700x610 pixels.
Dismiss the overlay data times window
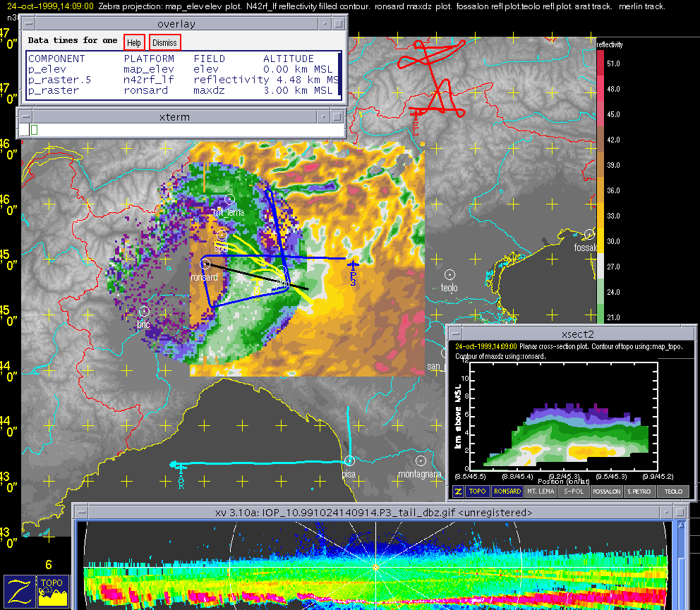(x=164, y=42)
